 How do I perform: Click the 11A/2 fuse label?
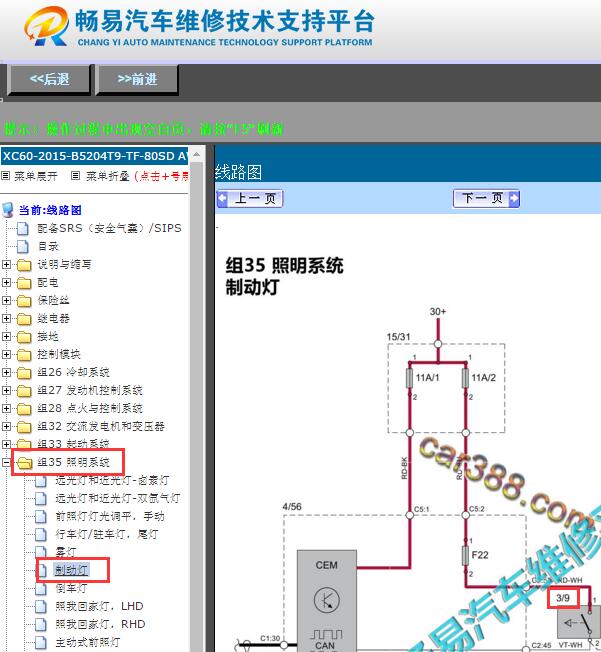click(x=484, y=378)
